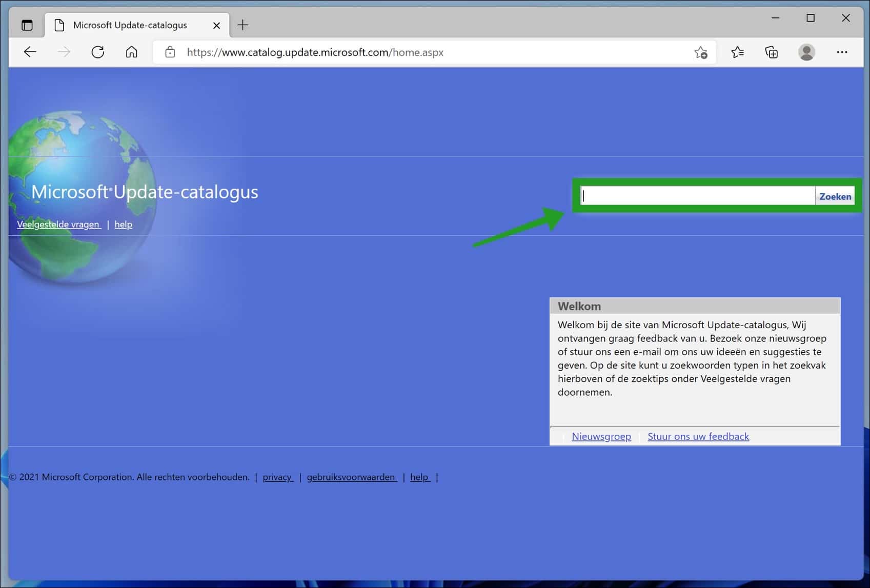Reload the page with the refresh icon

click(x=98, y=52)
